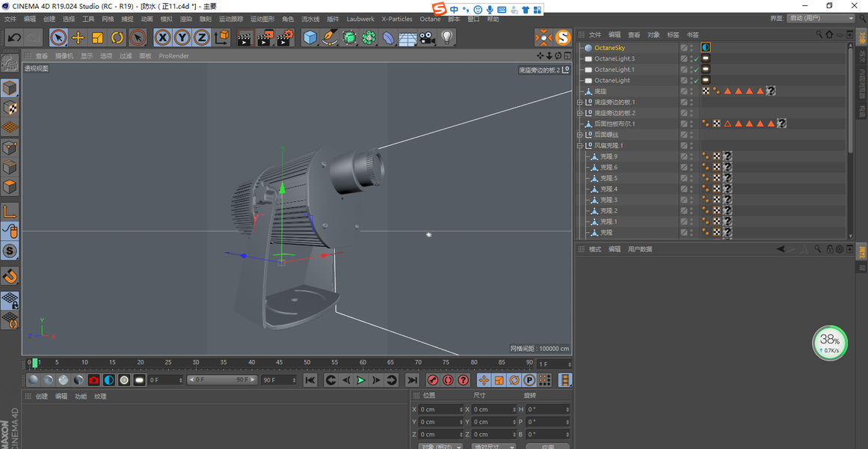Toggle the Z axis lock
The image size is (868, 449).
pos(202,37)
